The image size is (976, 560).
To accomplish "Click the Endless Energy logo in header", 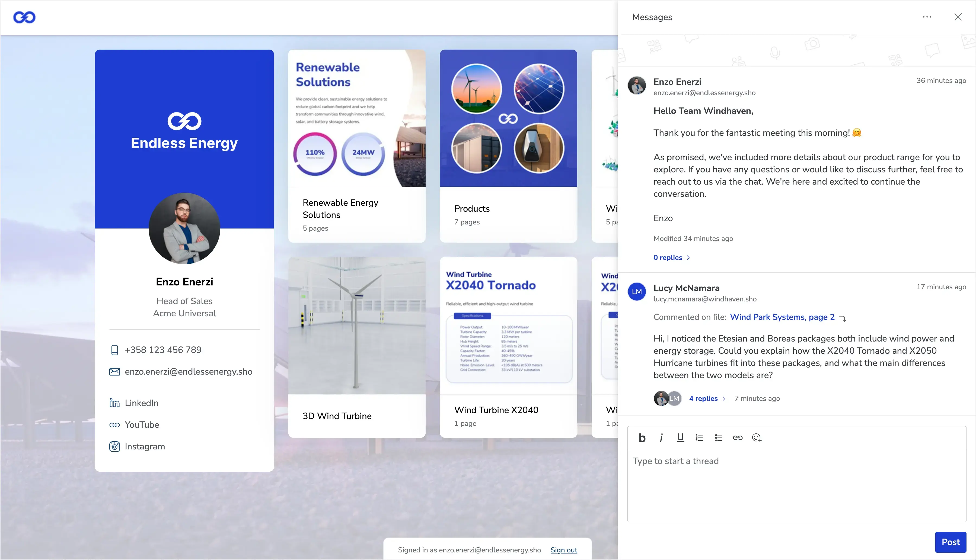I will tap(24, 17).
